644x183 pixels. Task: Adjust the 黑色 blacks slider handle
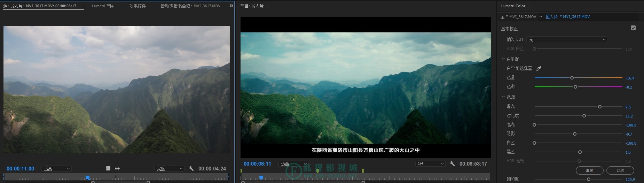click(580, 152)
